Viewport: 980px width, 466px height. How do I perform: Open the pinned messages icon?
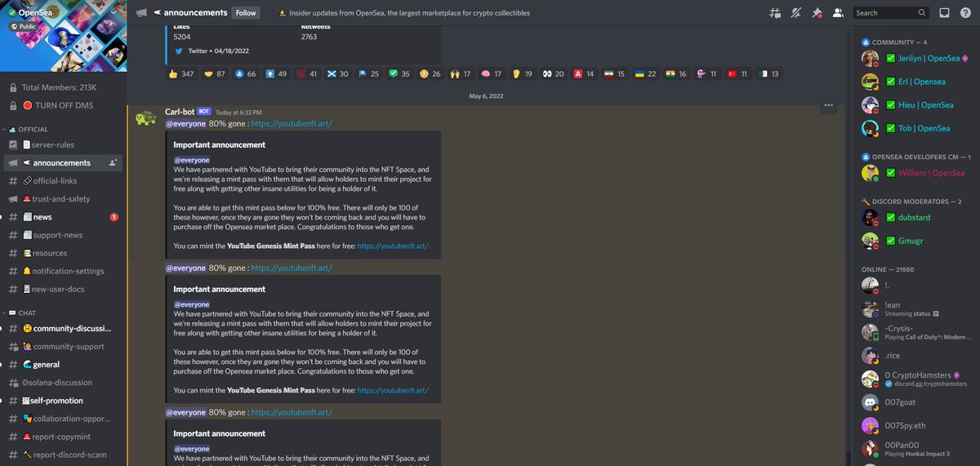(x=817, y=13)
